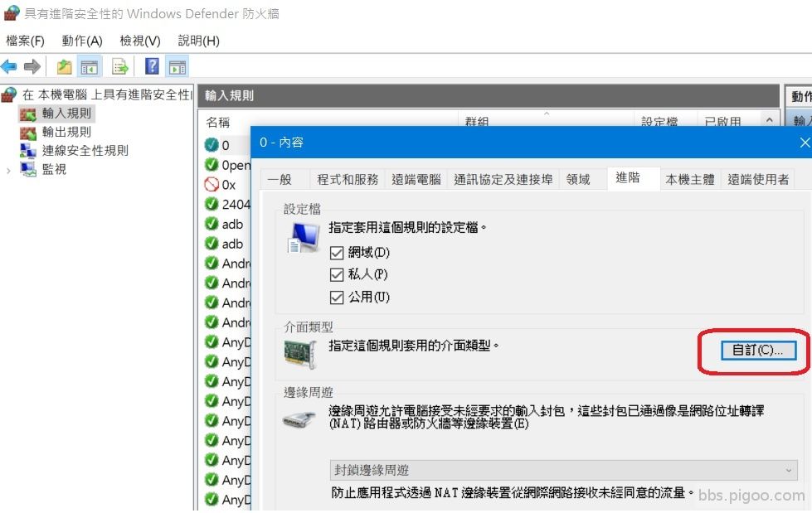Sort by the 設定檔 column header
Viewport: 812px width, 513px height.
659,122
